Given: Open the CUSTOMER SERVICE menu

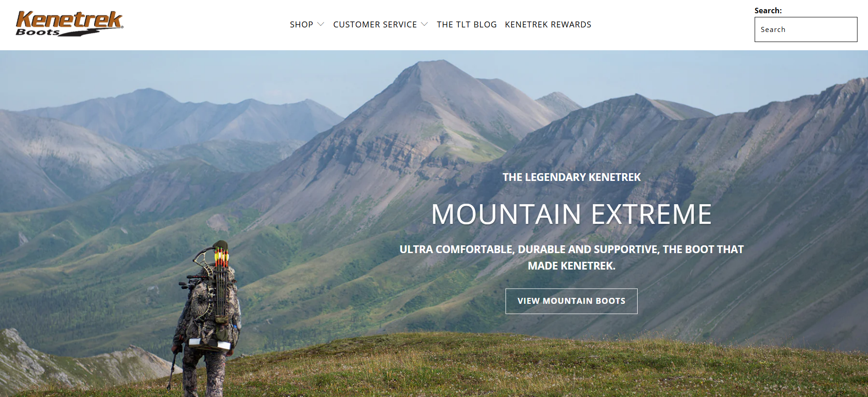Looking at the screenshot, I should pos(375,25).
